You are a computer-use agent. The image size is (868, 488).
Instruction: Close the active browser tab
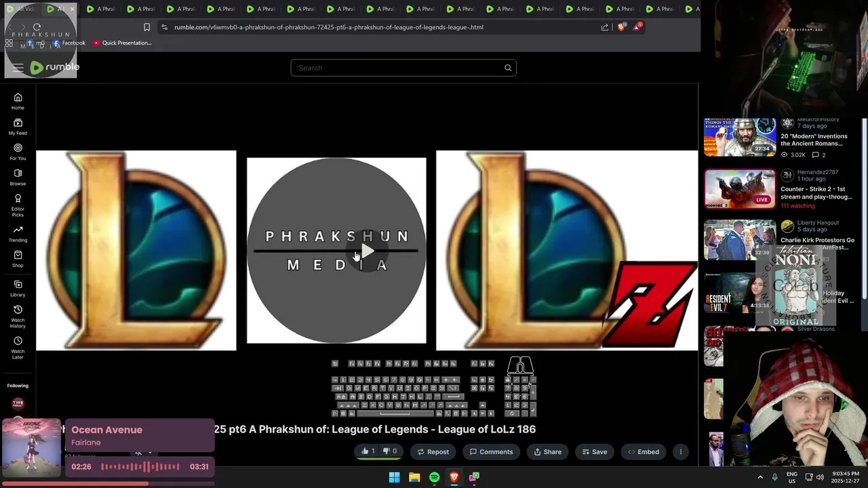click(x=72, y=9)
